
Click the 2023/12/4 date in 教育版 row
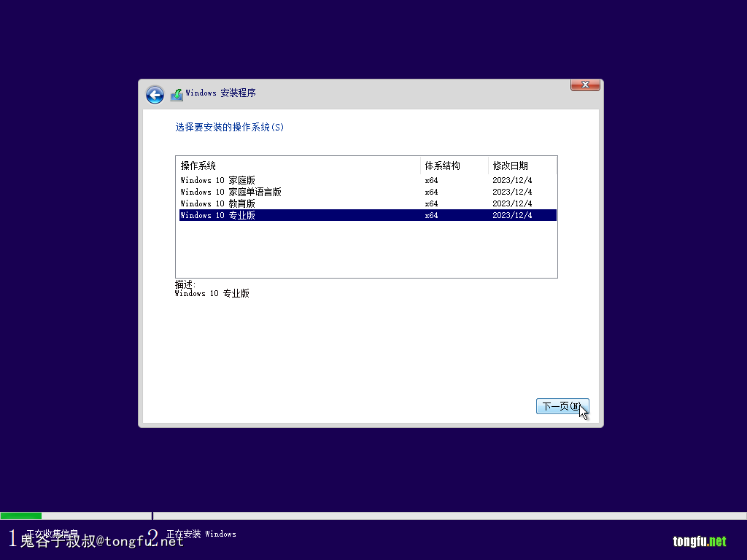pos(512,203)
